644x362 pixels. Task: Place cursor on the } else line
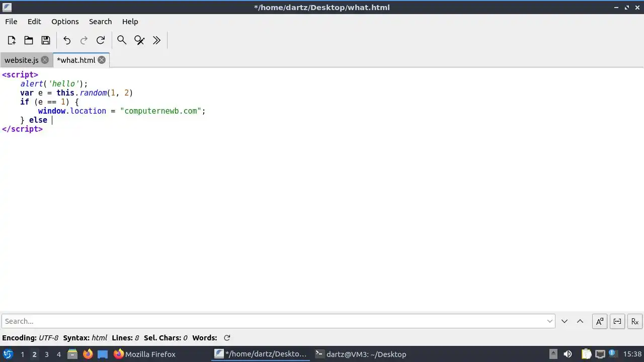[34, 120]
